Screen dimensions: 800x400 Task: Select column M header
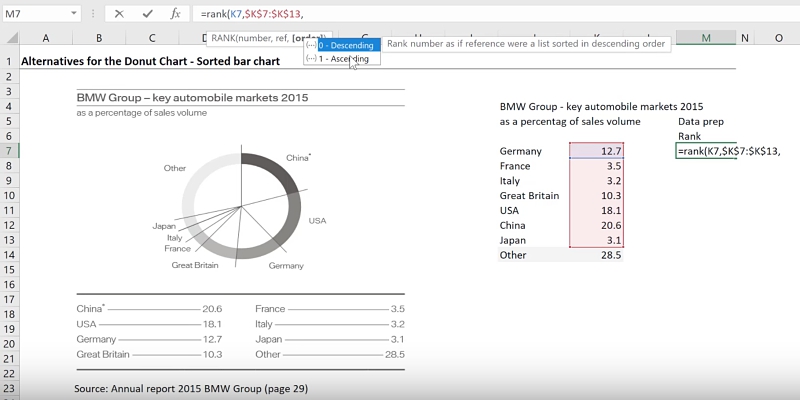pos(706,38)
